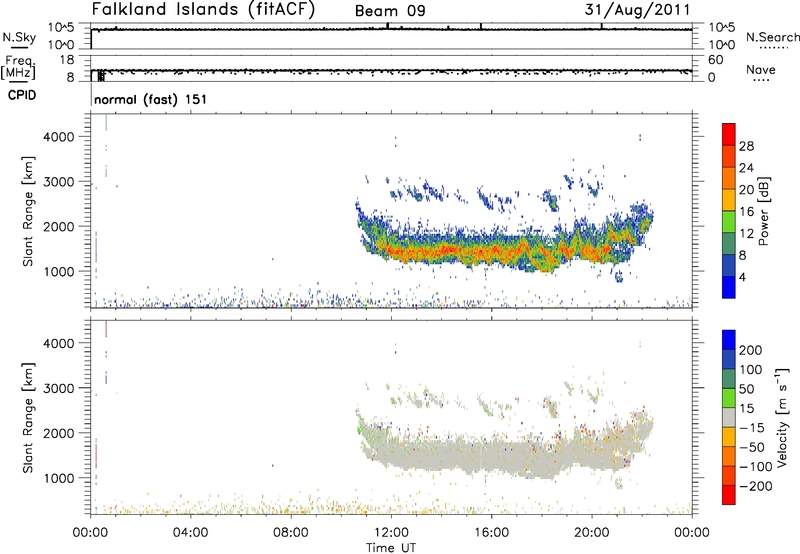Click the power panel 'Slant Range [km]' label

(28, 211)
